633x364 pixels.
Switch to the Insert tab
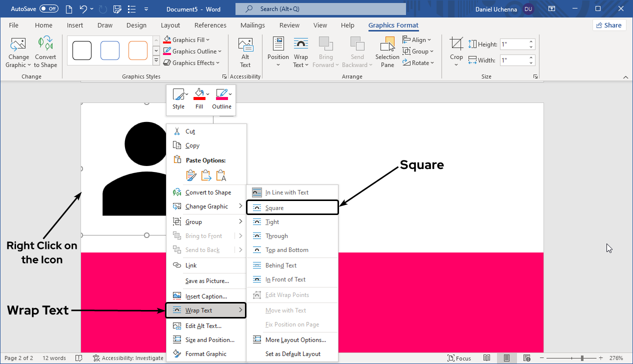pyautogui.click(x=75, y=25)
